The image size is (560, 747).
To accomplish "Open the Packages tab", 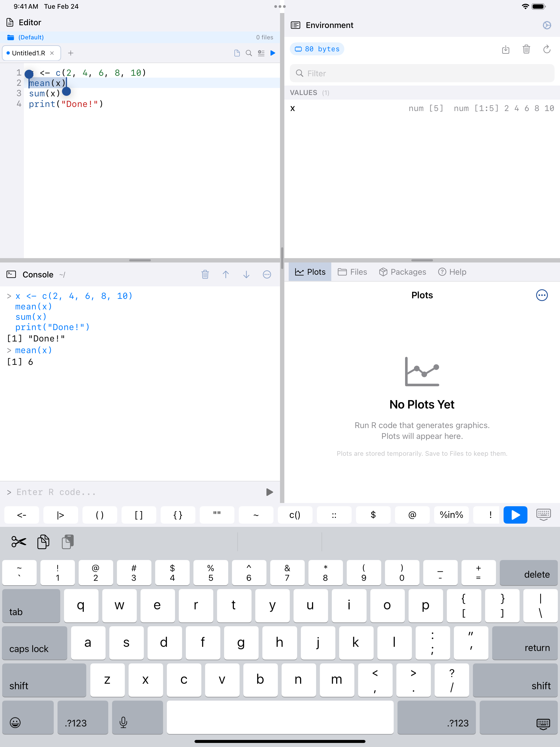I will click(x=403, y=272).
